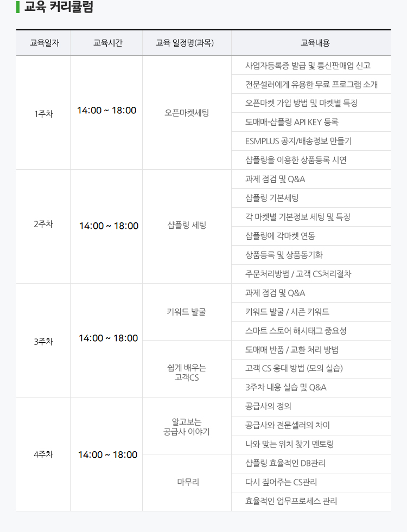The width and height of the screenshot is (407, 532).
Task: Click the 마무리 subject cell
Action: pyautogui.click(x=188, y=482)
